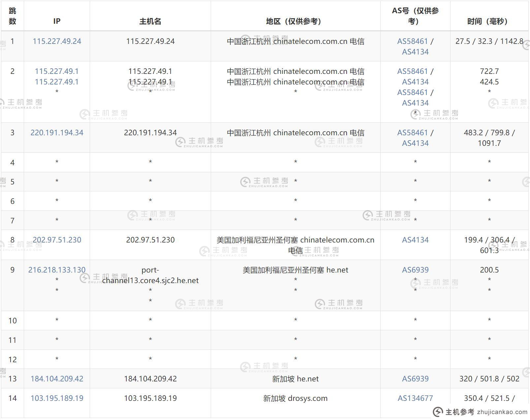This screenshot has width=530, height=420.
Task: Select region 美国加利福尼亚州圣何塞 he.net
Action: click(296, 270)
